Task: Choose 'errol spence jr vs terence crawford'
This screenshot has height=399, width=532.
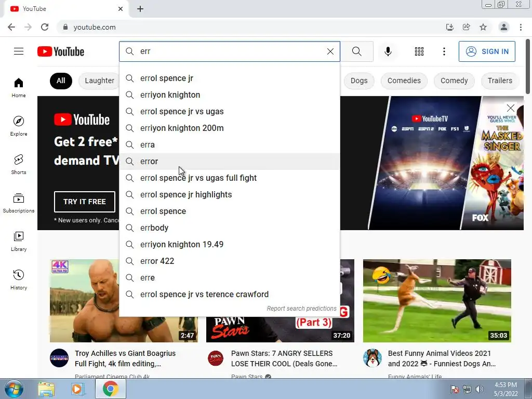Action: point(229,294)
